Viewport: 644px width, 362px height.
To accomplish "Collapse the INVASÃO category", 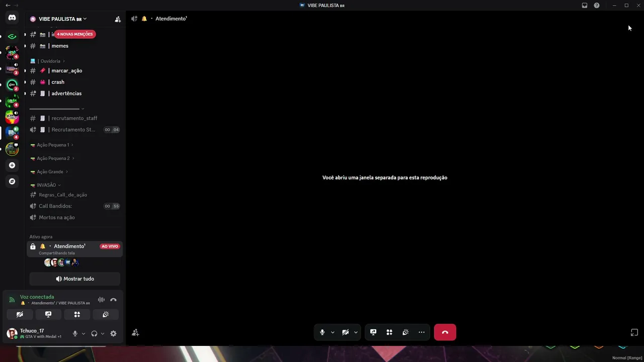I will point(45,185).
